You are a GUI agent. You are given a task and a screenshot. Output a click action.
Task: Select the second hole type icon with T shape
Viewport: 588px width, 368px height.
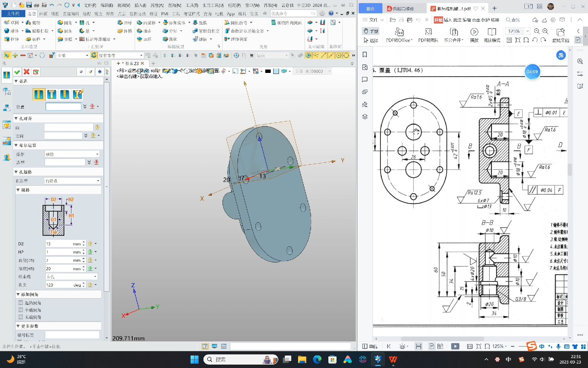[52, 94]
